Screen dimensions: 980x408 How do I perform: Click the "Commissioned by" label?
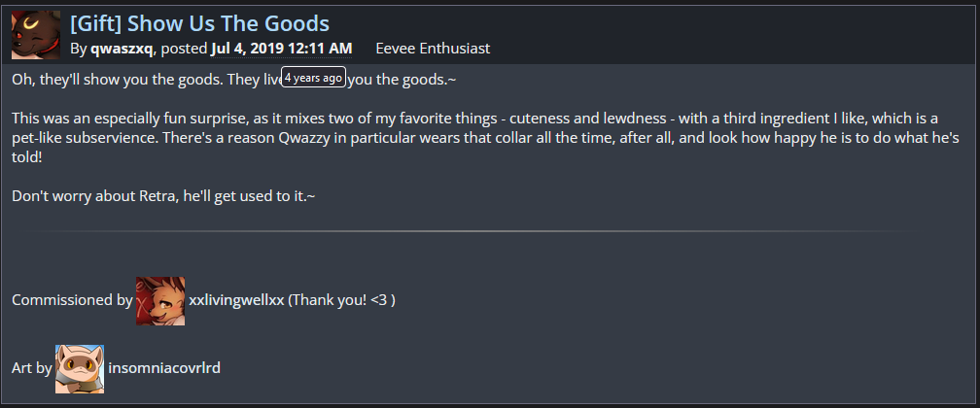[x=72, y=300]
